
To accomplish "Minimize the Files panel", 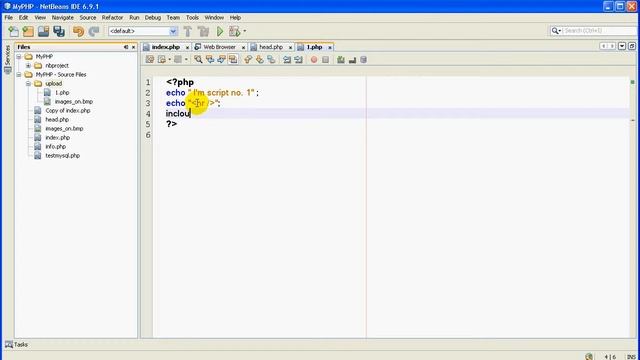I will (126, 47).
